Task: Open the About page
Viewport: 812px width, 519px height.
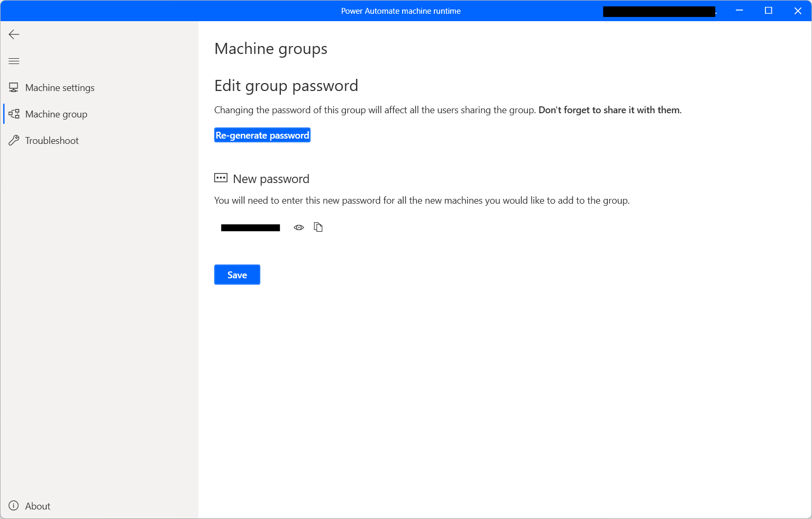Action: click(99, 506)
